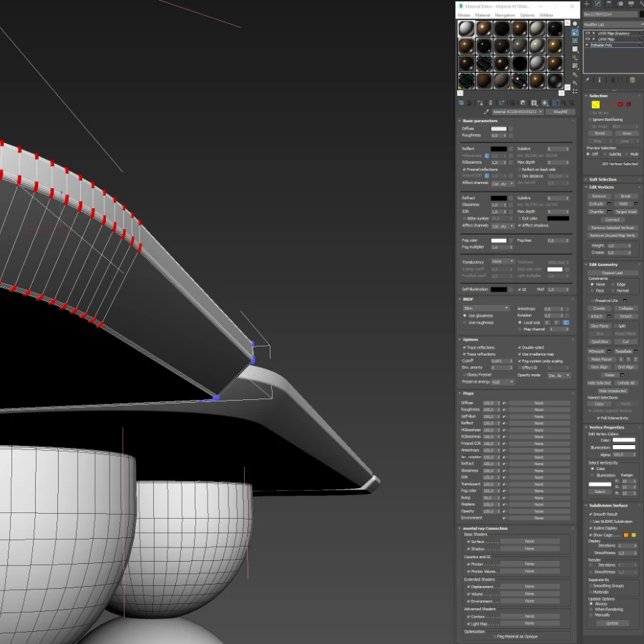644x644 pixels.
Task: Toggle the material sample background checker icon
Action: click(x=575, y=41)
